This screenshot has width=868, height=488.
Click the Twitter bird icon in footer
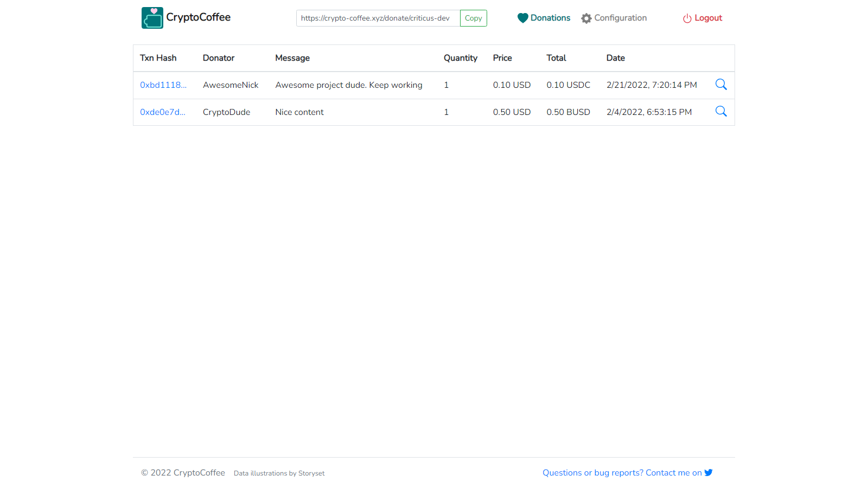(709, 472)
